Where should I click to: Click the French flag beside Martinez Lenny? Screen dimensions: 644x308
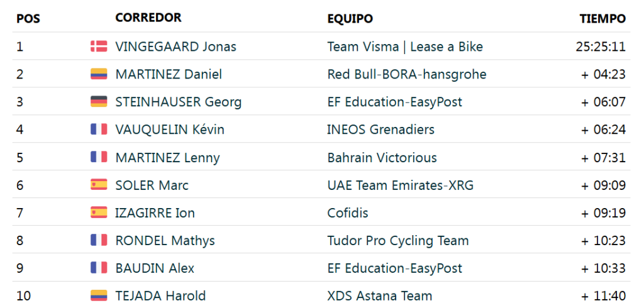click(x=99, y=157)
